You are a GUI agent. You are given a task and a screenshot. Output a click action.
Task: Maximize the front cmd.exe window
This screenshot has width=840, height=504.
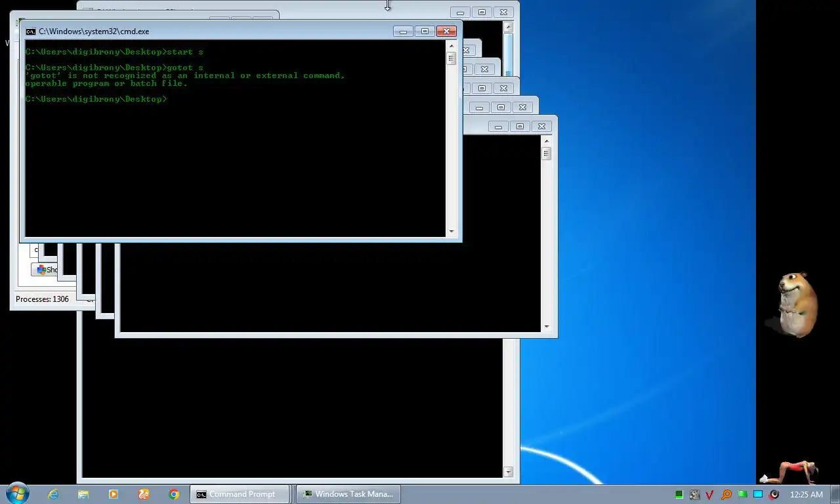pyautogui.click(x=425, y=31)
